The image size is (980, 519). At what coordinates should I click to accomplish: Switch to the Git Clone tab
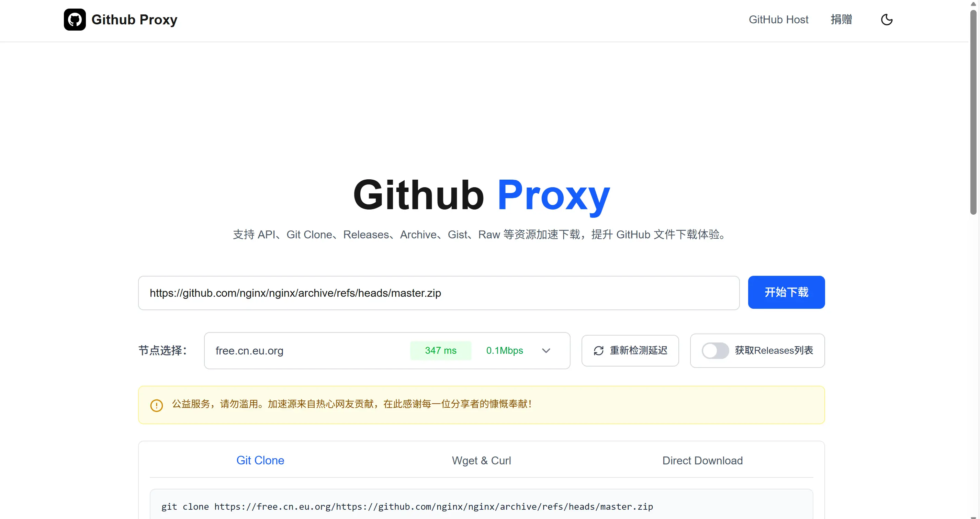(x=260, y=460)
